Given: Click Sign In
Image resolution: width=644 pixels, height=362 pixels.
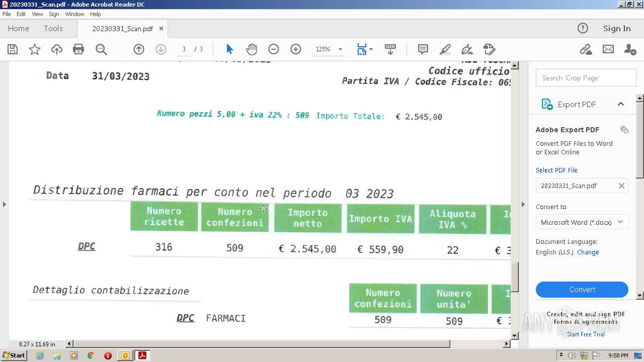Looking at the screenshot, I should coord(617,29).
